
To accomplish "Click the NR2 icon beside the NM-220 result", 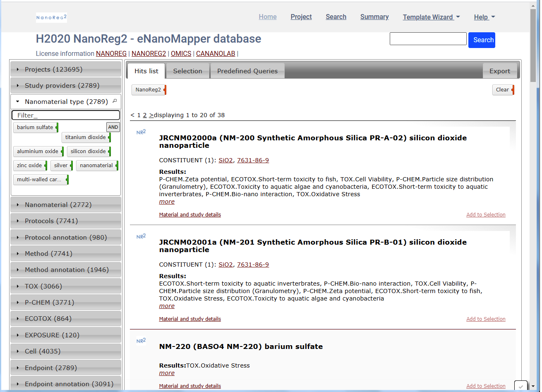I will tap(141, 341).
